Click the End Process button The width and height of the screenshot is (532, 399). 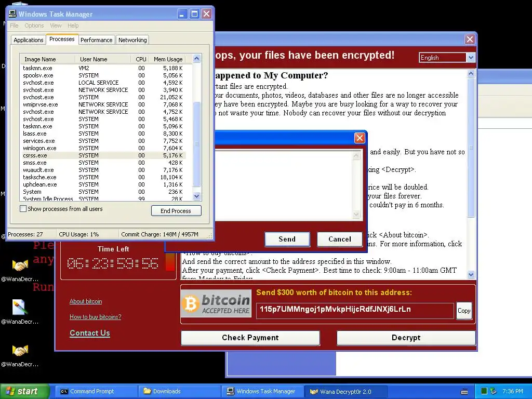pos(176,211)
